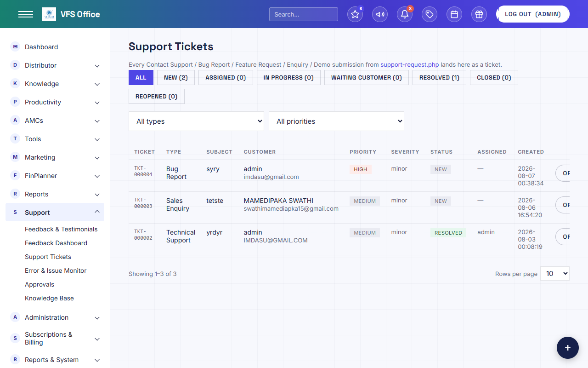This screenshot has width=588, height=368.
Task: Open the Knowledge Base link
Action: pos(49,298)
